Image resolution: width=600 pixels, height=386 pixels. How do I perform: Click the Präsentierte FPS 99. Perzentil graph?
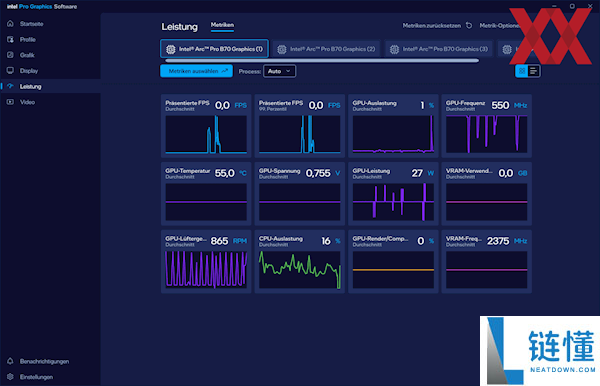pyautogui.click(x=300, y=134)
